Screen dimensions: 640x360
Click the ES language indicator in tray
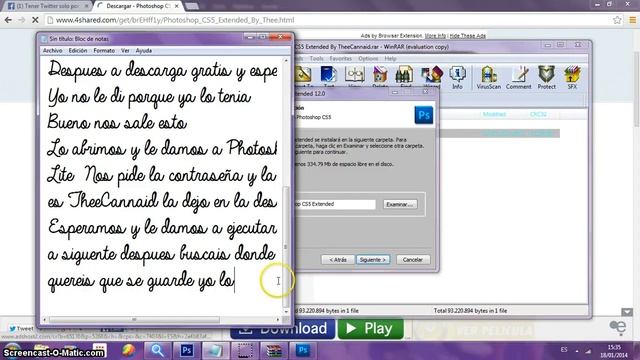click(564, 350)
